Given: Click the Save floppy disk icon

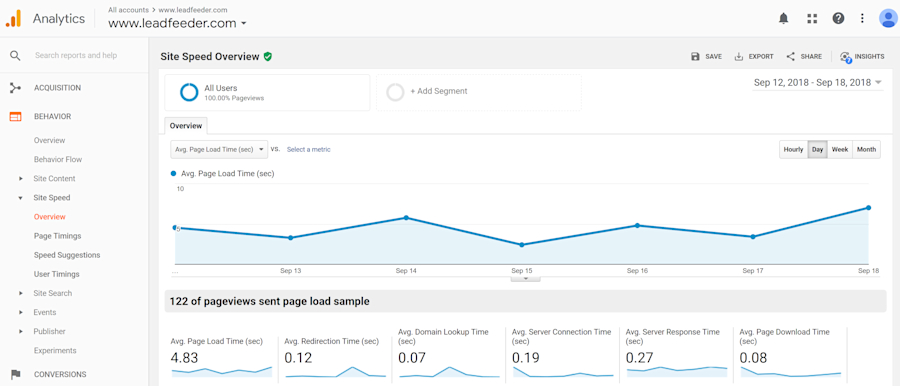Looking at the screenshot, I should click(695, 56).
